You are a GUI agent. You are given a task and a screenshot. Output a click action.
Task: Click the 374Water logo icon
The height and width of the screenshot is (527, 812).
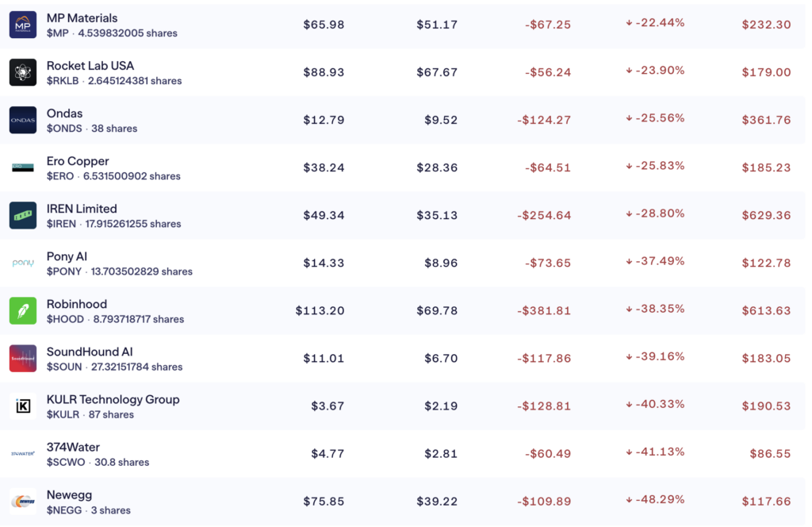pyautogui.click(x=23, y=453)
